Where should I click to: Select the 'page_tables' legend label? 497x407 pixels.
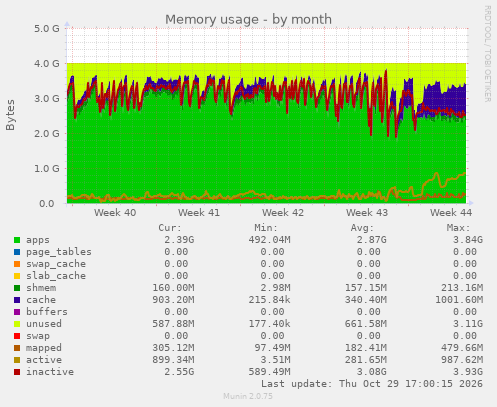[59, 252]
